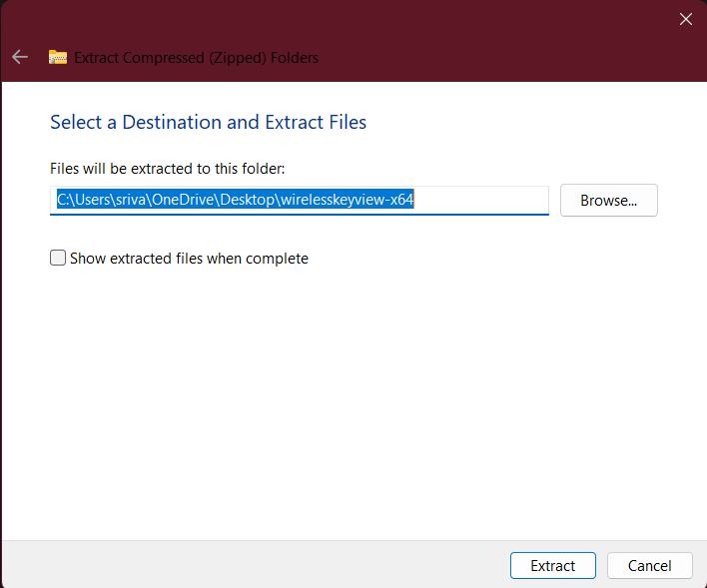Click the Browse... button
Image resolution: width=707 pixels, height=588 pixels.
(608, 200)
